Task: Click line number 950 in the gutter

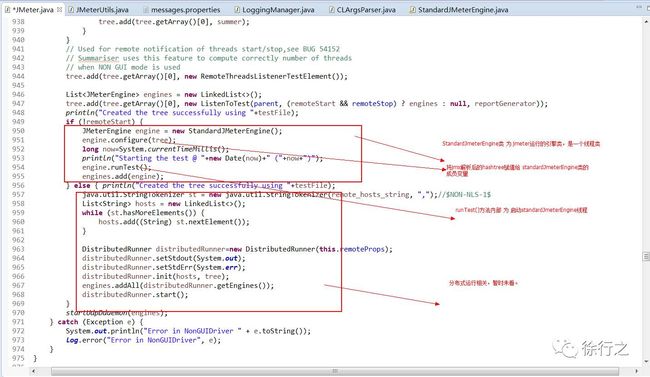Action: pyautogui.click(x=19, y=131)
